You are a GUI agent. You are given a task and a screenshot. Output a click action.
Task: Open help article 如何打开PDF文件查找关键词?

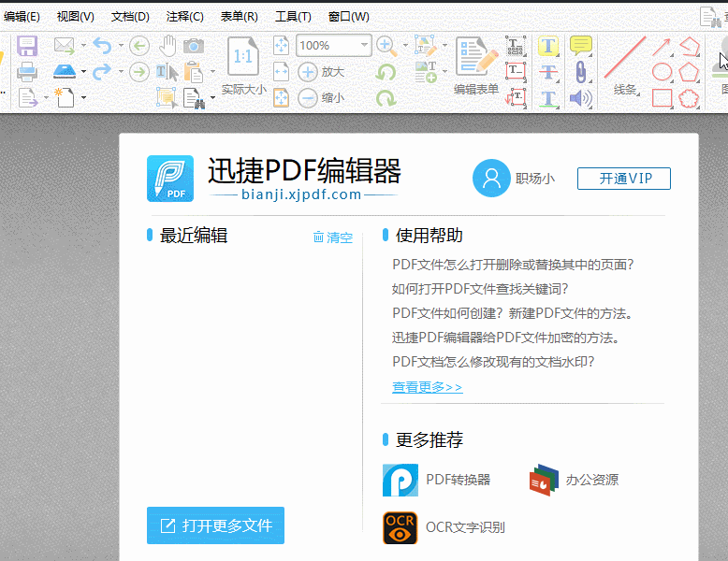[480, 289]
